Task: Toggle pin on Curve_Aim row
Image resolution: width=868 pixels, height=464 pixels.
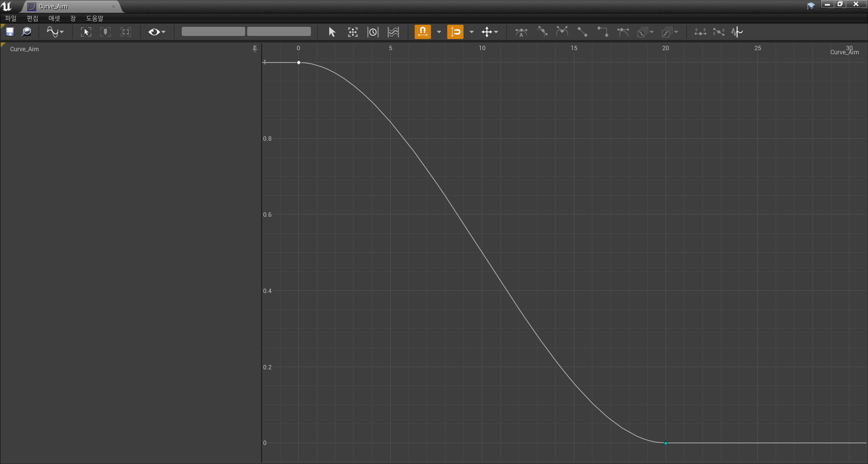Action: point(255,49)
